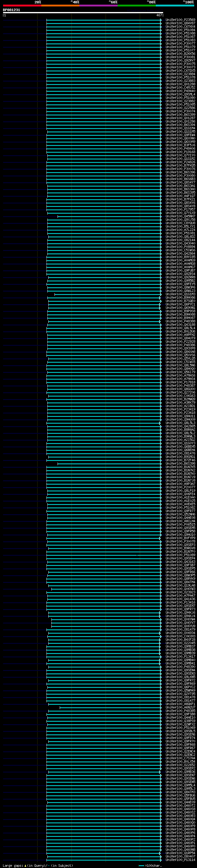Open the UniRef100_P51081 hit
Viewport: 197px width, 868px height.
pos(180,233)
